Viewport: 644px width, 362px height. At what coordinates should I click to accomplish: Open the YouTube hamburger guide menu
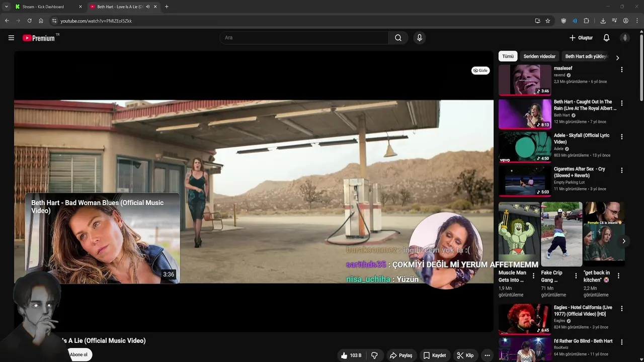pos(11,38)
